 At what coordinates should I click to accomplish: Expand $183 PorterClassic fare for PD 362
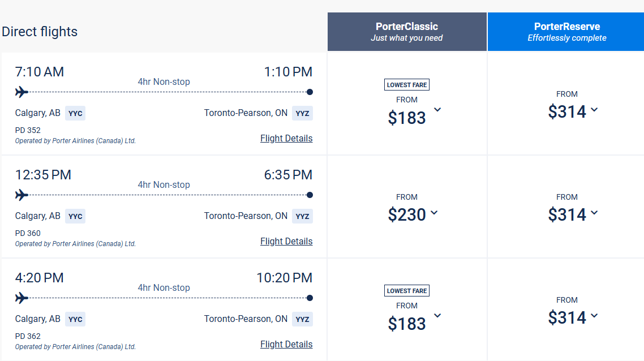pyautogui.click(x=437, y=315)
